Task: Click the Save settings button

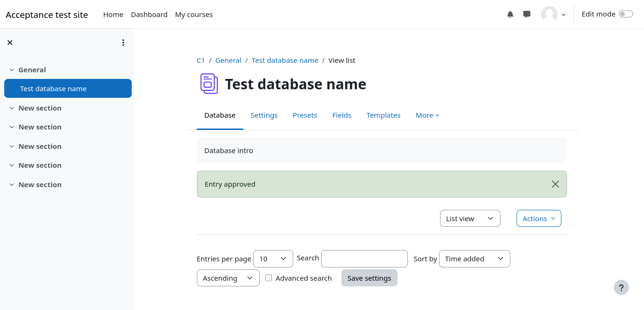Action: pos(369,278)
